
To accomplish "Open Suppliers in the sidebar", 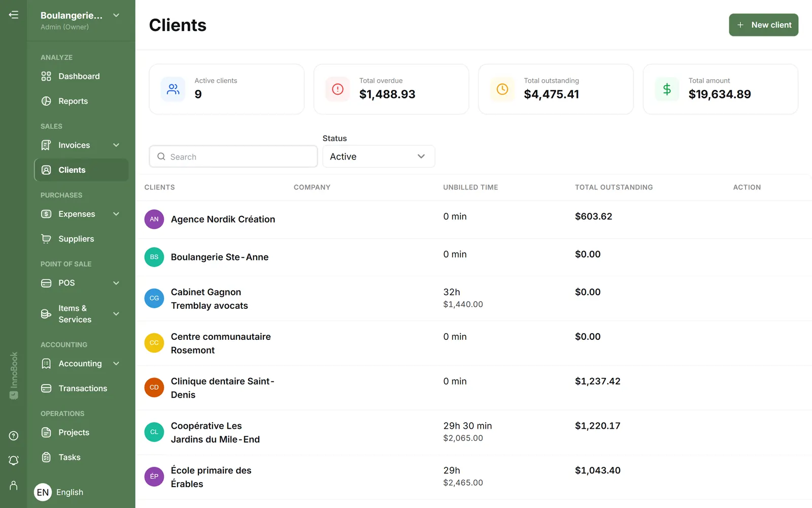I will click(81, 239).
